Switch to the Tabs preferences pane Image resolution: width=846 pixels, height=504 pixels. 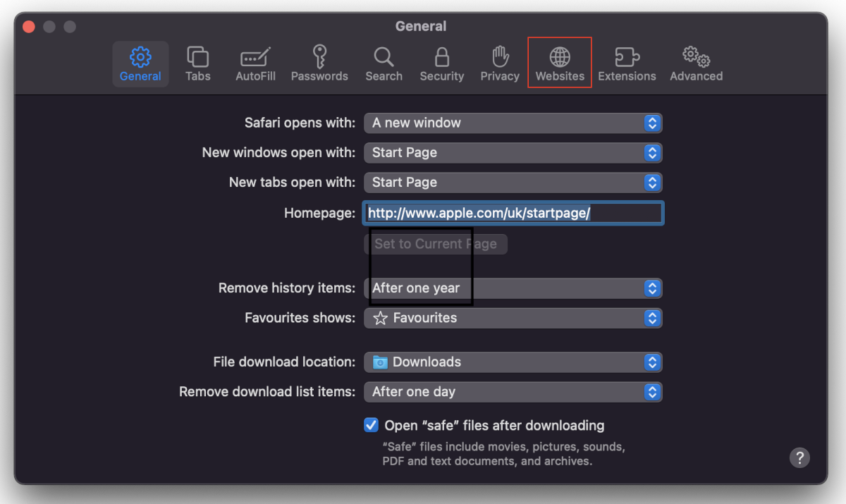[x=197, y=63]
